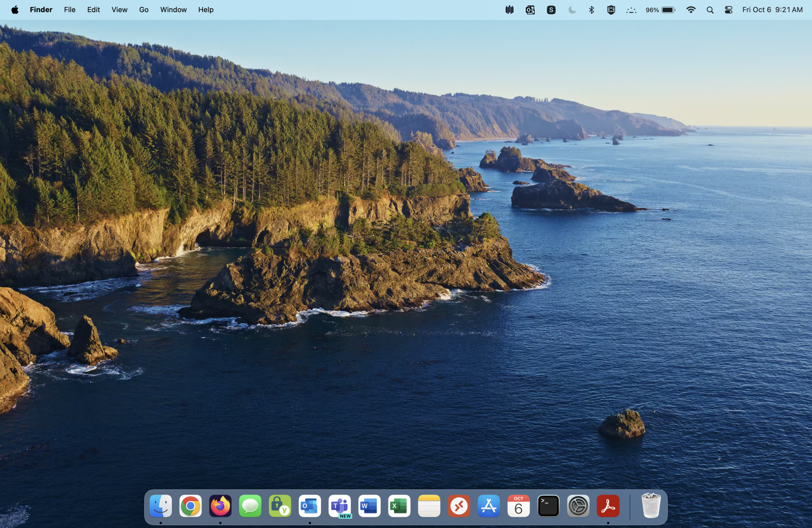Click the Bluetooth status icon
Viewport: 812px width, 528px height.
[x=591, y=10]
